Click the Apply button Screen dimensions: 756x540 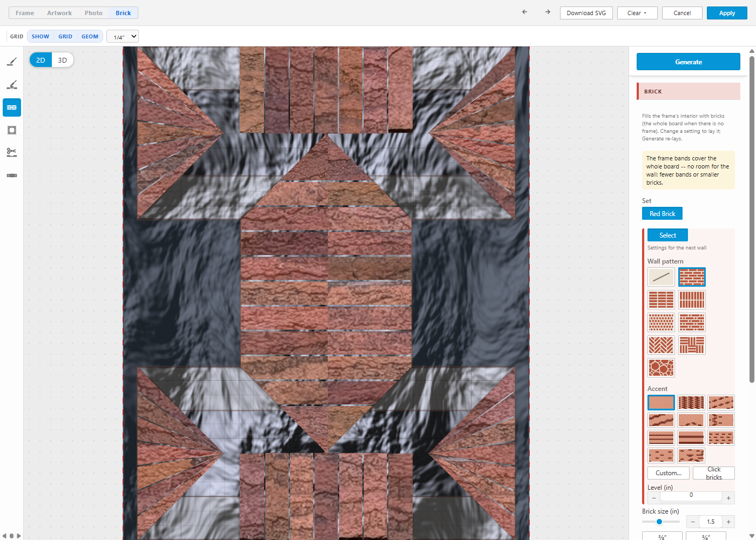click(x=727, y=13)
